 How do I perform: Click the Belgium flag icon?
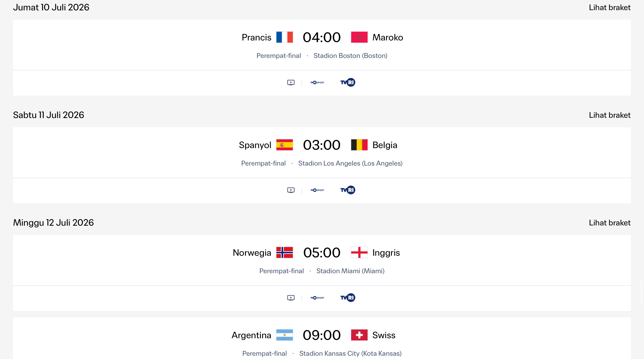(x=359, y=145)
